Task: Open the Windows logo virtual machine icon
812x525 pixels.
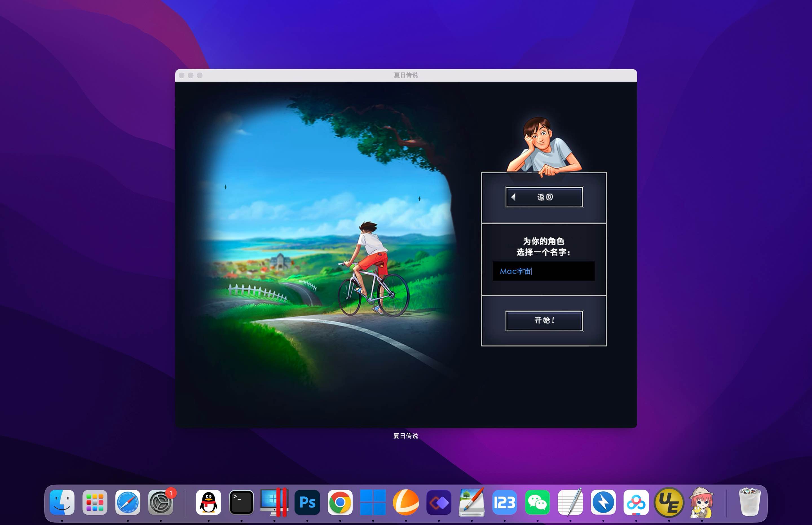Action: [373, 502]
